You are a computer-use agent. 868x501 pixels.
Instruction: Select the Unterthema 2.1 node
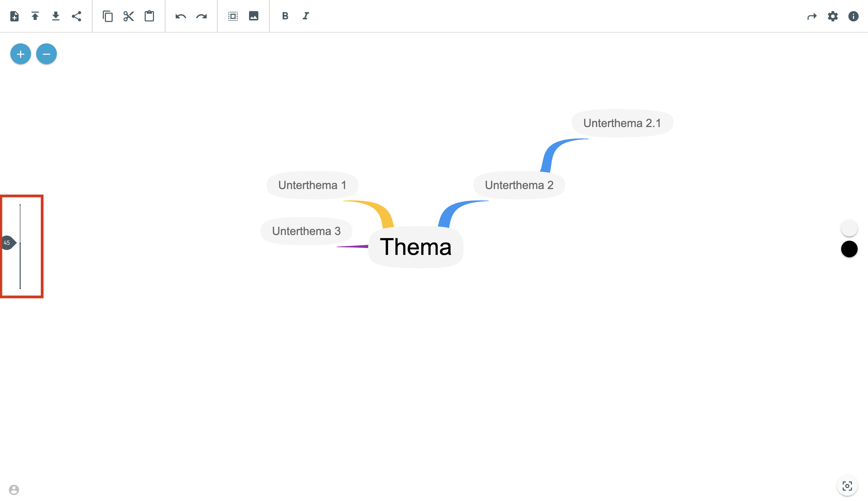(622, 123)
